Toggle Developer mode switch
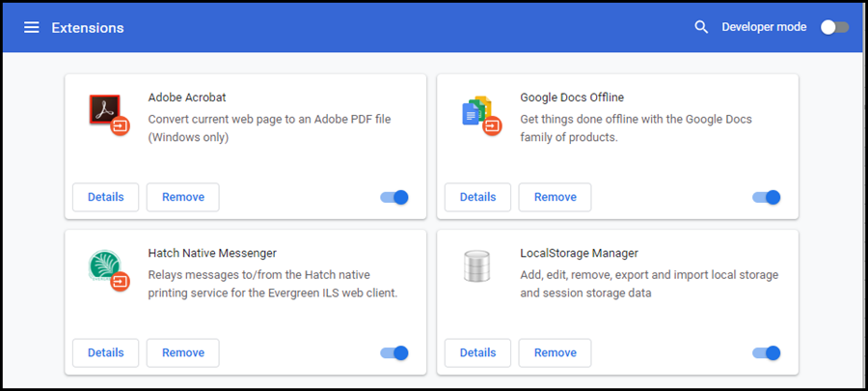Image resolution: width=868 pixels, height=391 pixels. click(x=834, y=27)
